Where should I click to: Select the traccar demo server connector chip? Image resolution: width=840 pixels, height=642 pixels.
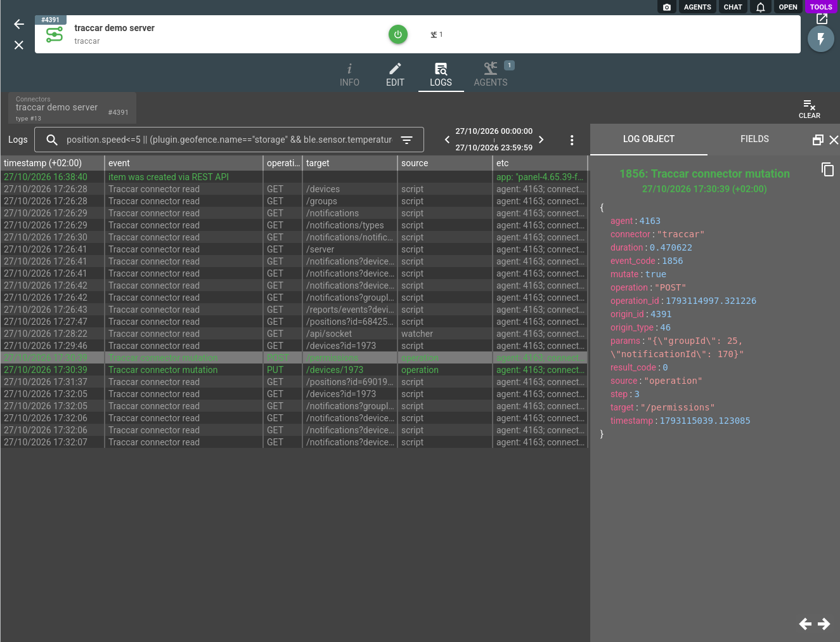[x=72, y=108]
